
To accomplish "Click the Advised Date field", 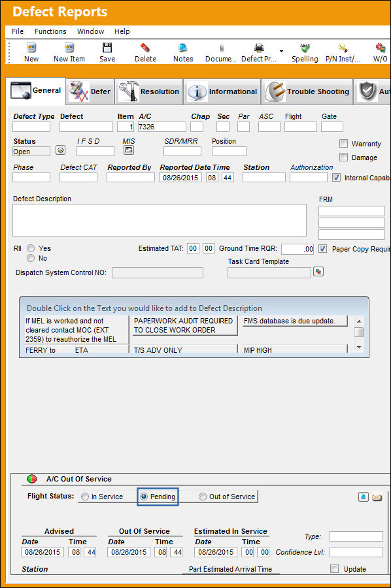I will (42, 552).
